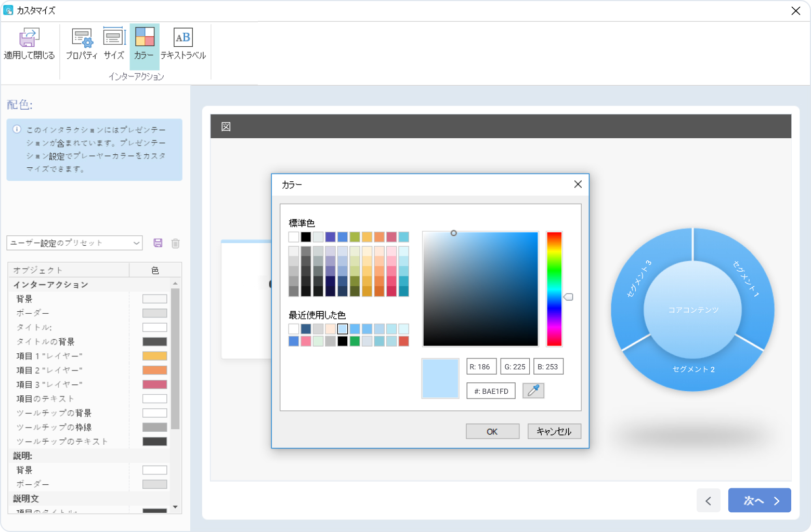Open the テキストラベル text labels tool
The width and height of the screenshot is (811, 532).
point(183,45)
